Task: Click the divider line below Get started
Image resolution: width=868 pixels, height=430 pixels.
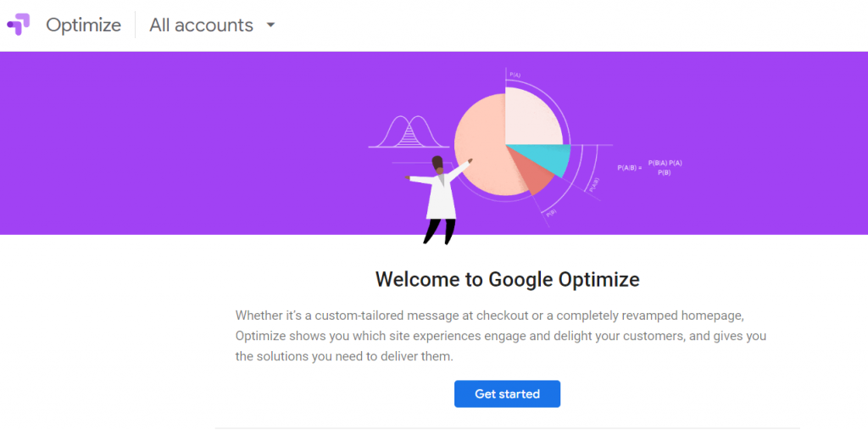Action: 507,427
